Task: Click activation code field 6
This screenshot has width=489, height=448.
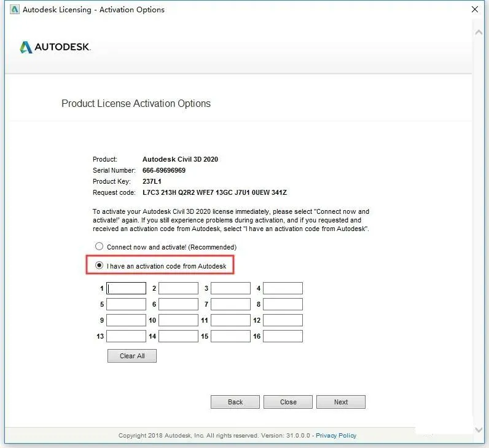Action: [x=178, y=304]
